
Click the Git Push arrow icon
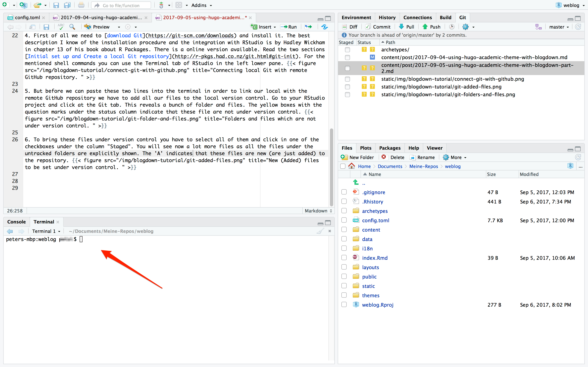pyautogui.click(x=425, y=27)
